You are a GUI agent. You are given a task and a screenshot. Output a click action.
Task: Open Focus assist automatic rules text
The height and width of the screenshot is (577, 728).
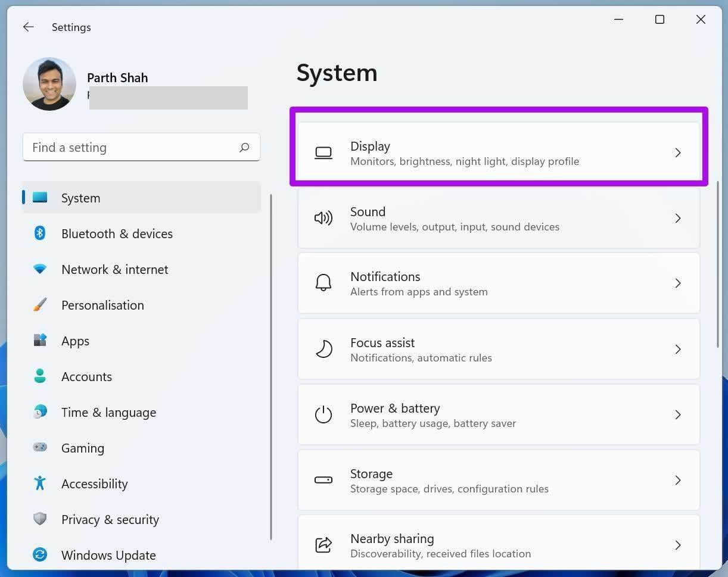[421, 358]
